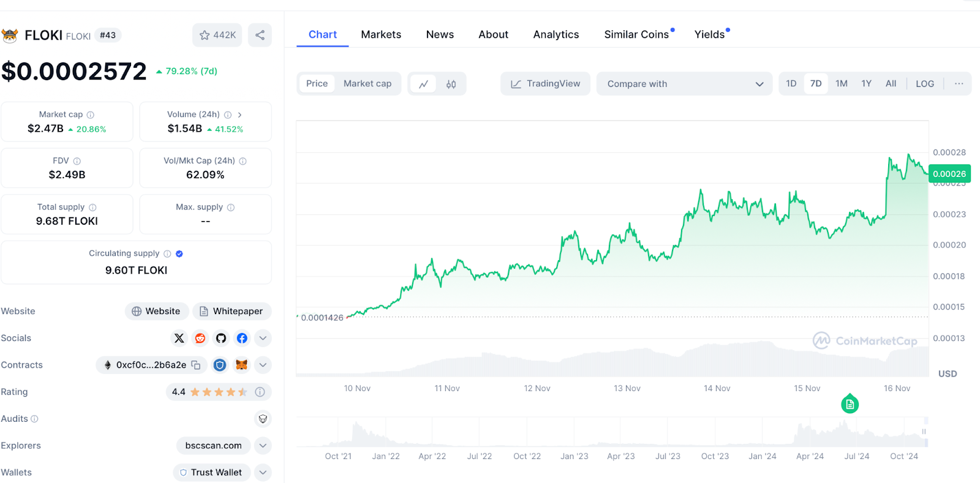
Task: Switch to the Similar Coins tab
Action: tap(636, 34)
